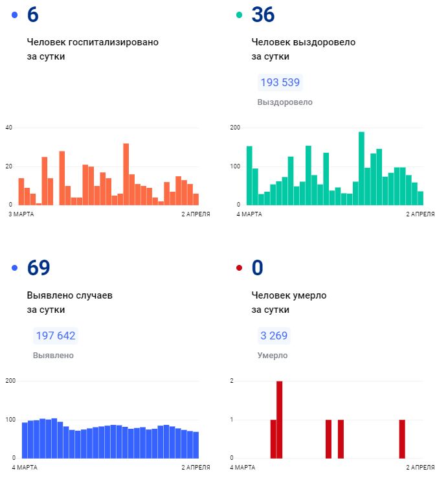Click the "3 МАРТА" axis label
448x478 pixels.
(21, 213)
